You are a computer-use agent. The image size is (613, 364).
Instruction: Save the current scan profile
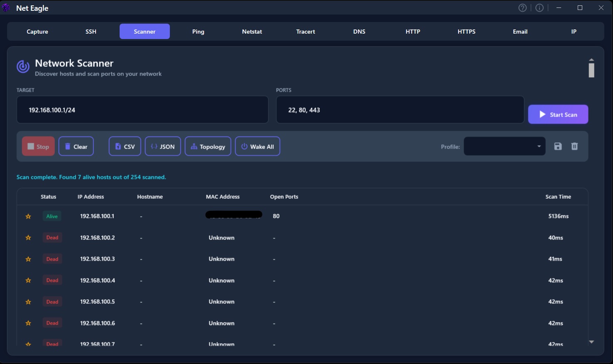pyautogui.click(x=558, y=146)
